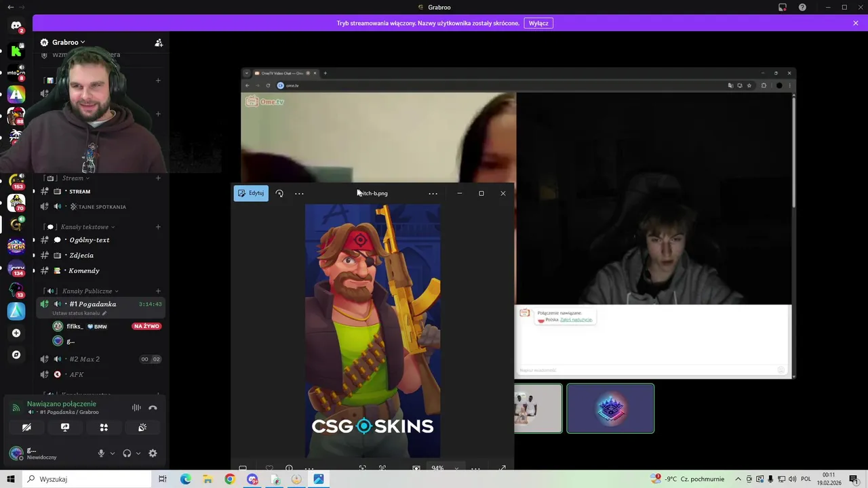Click reload button in OmeTV browser
The image size is (868, 488).
click(268, 85)
